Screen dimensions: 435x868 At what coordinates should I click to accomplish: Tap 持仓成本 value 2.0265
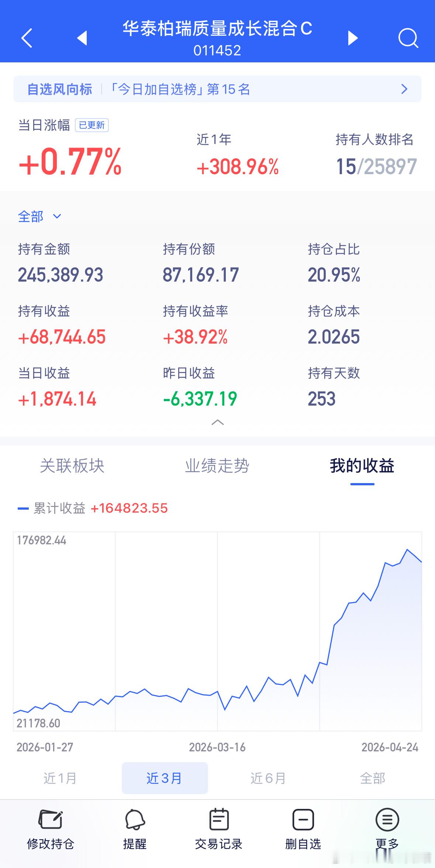(334, 337)
